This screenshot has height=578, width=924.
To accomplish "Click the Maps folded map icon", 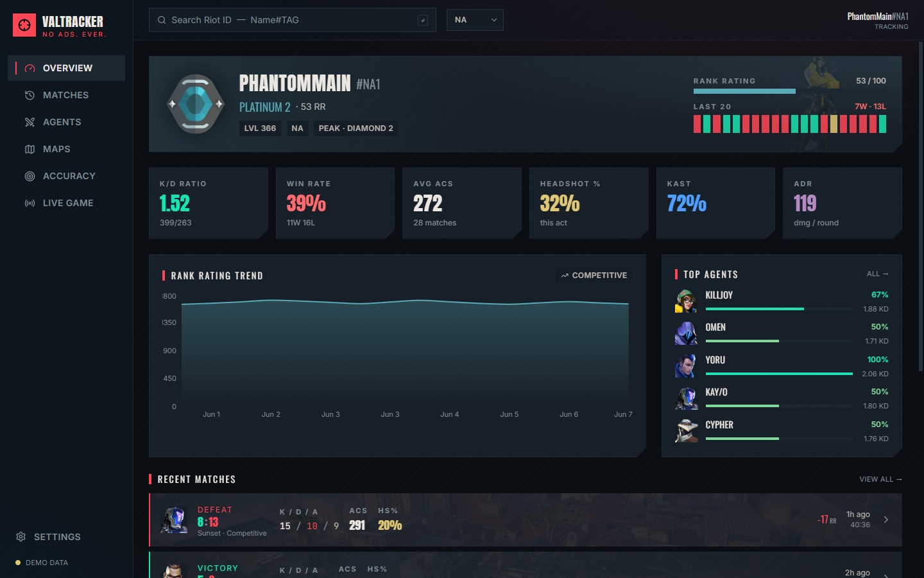I will 30,149.
